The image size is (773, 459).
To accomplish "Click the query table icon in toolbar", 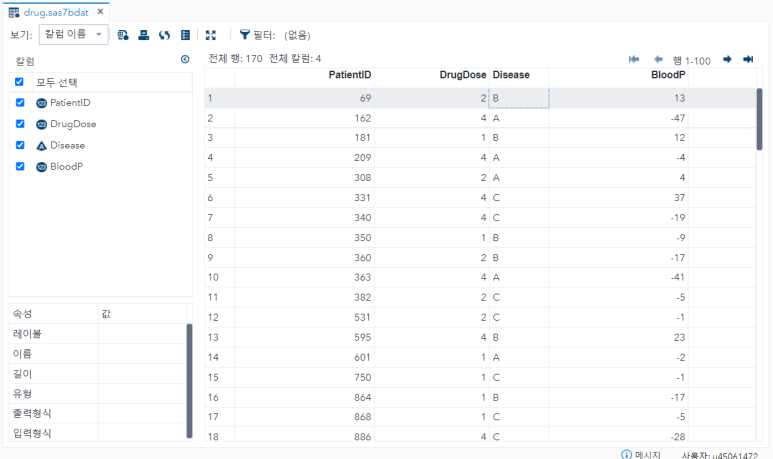I will (123, 34).
